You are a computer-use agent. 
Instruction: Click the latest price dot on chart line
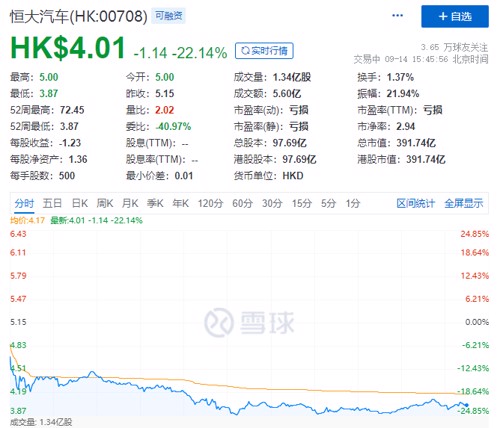(466, 405)
